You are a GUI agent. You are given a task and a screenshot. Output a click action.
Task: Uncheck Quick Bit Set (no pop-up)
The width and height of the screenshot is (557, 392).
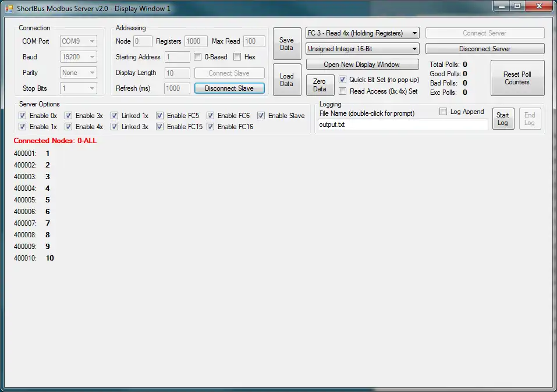coord(342,80)
